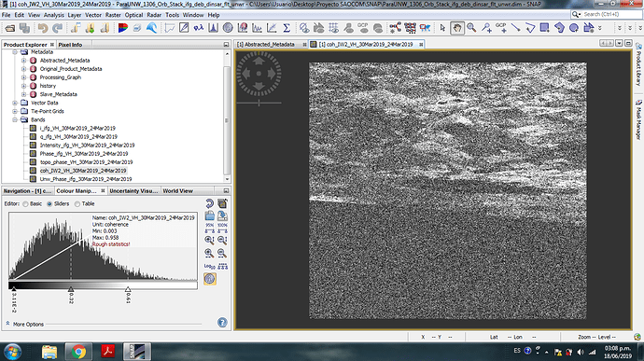Image resolution: width=644 pixels, height=361 pixels.
Task: Expand the Original_Product_Metadata node
Action: coord(24,69)
